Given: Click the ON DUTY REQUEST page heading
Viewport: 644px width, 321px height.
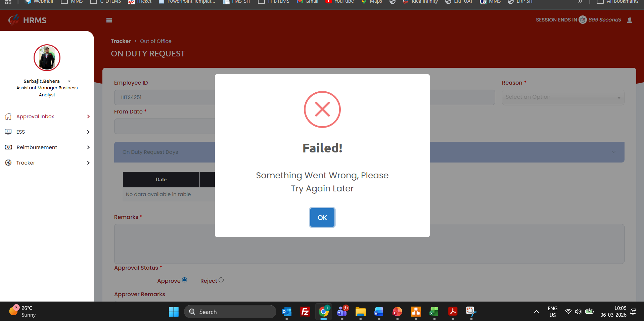Looking at the screenshot, I should coord(148,54).
